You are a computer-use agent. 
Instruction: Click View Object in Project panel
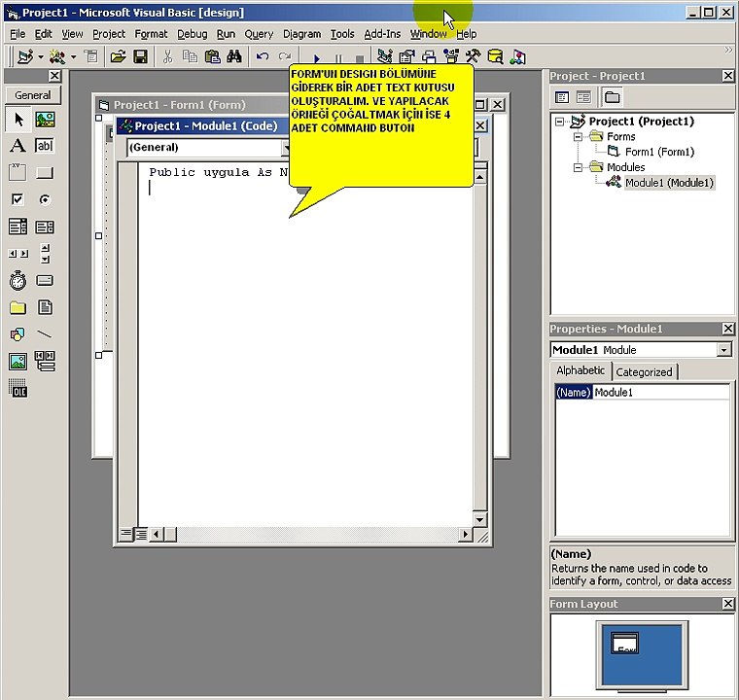click(583, 97)
